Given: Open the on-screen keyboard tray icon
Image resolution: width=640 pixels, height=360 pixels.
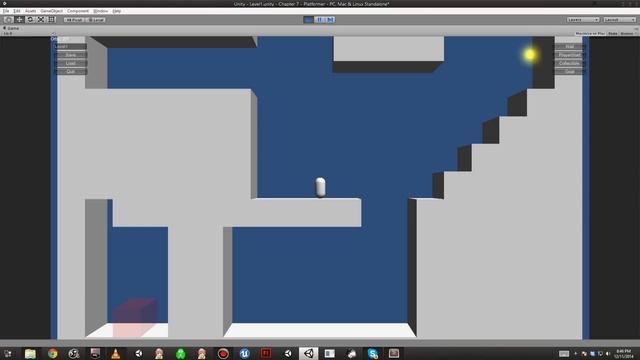Looking at the screenshot, I should point(564,353).
